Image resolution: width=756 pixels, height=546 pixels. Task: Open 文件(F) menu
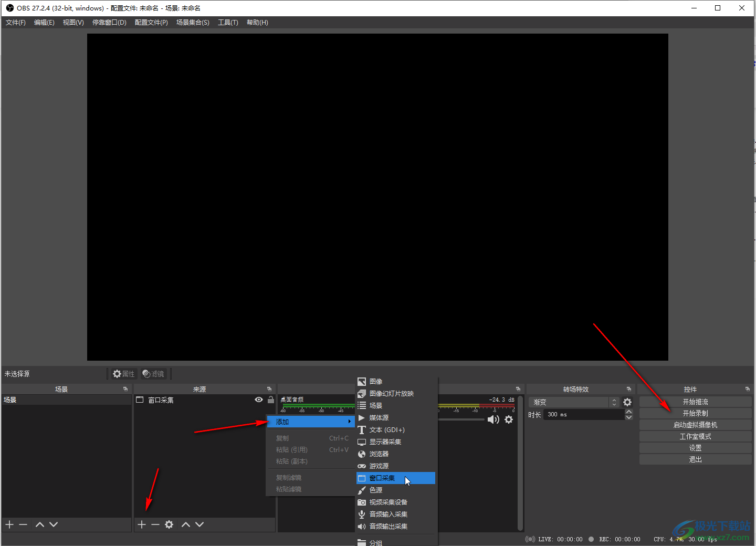[16, 23]
